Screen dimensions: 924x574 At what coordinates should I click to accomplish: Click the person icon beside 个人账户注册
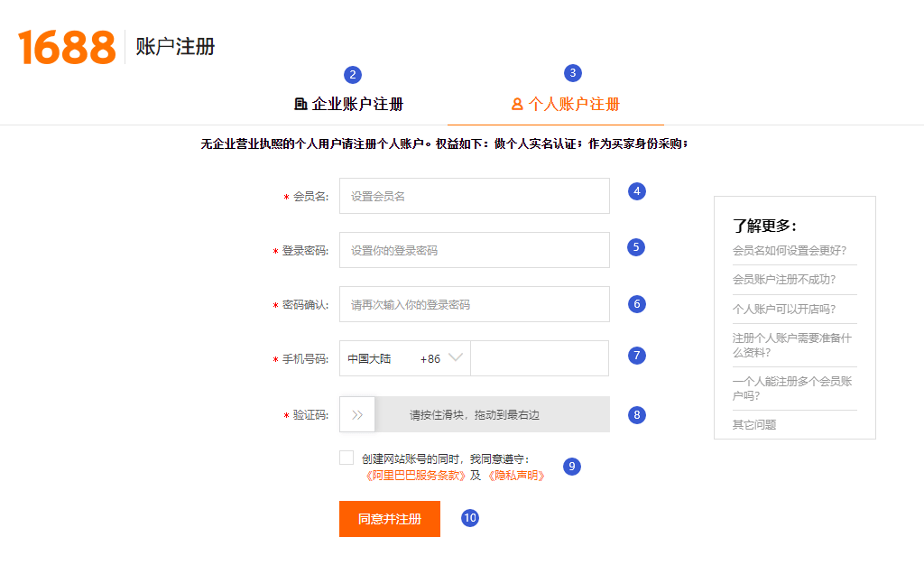tap(514, 105)
